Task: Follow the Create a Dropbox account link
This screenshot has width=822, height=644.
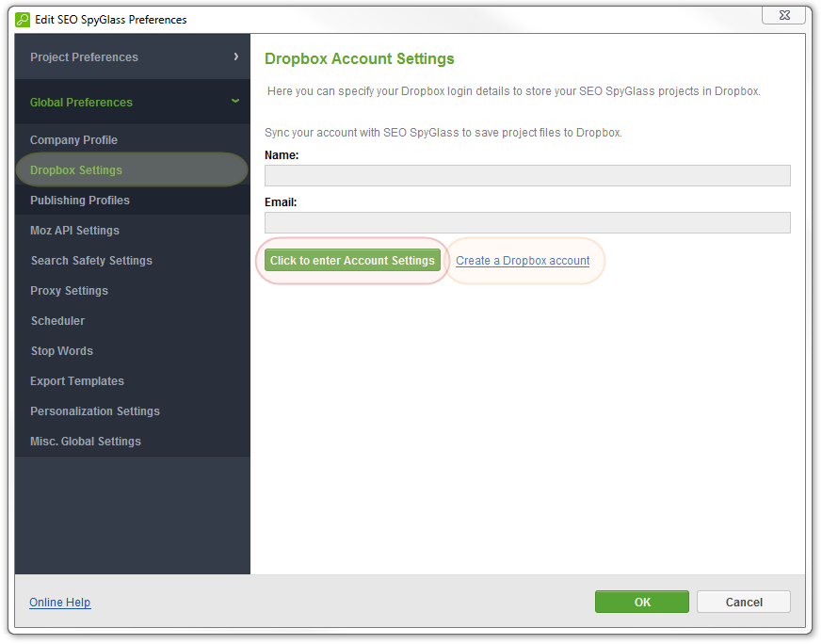Action: coord(523,261)
